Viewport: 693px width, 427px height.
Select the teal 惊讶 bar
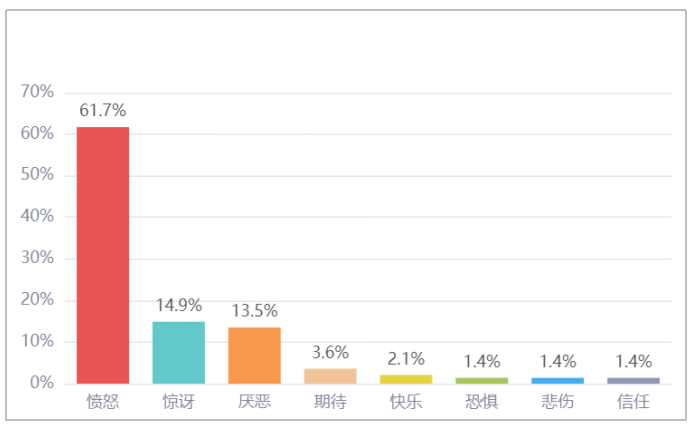coord(179,352)
